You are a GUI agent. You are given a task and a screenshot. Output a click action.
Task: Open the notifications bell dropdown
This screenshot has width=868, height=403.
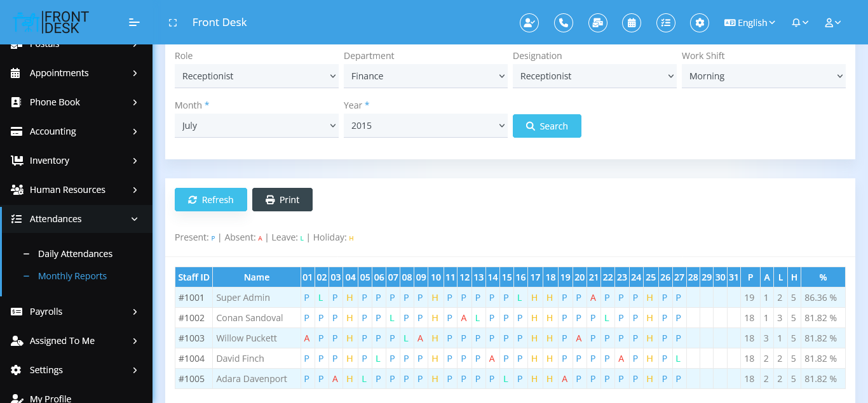(799, 23)
